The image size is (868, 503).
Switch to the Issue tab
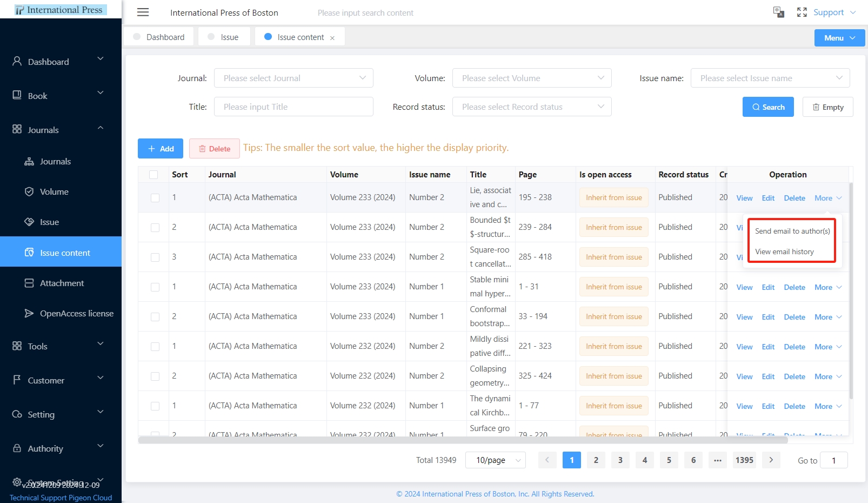tap(224, 37)
